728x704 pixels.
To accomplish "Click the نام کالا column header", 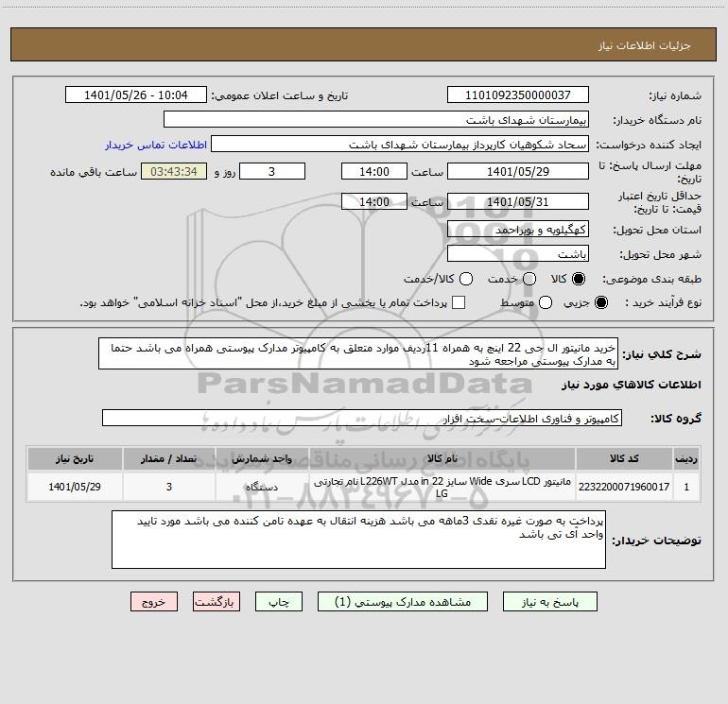I will pyautogui.click(x=442, y=459).
